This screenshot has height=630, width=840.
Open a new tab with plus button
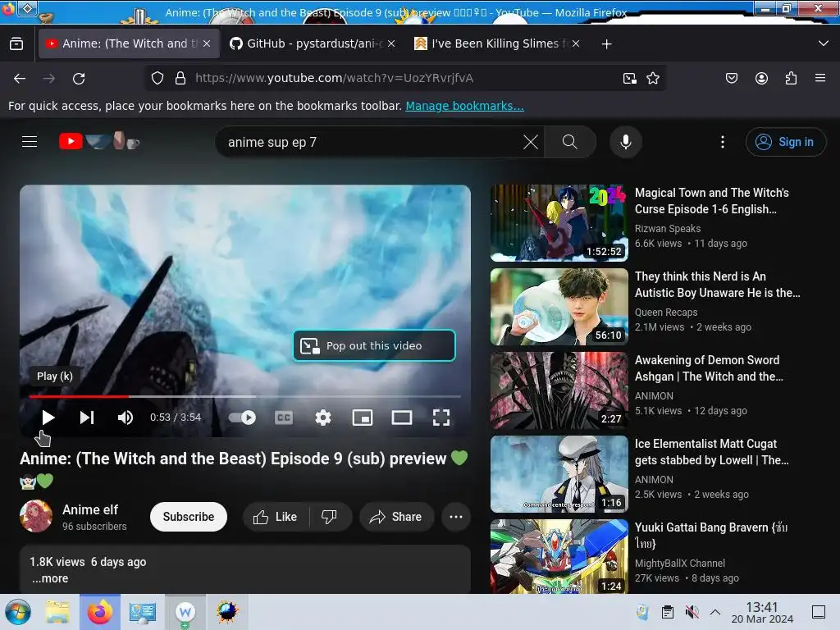pos(606,44)
